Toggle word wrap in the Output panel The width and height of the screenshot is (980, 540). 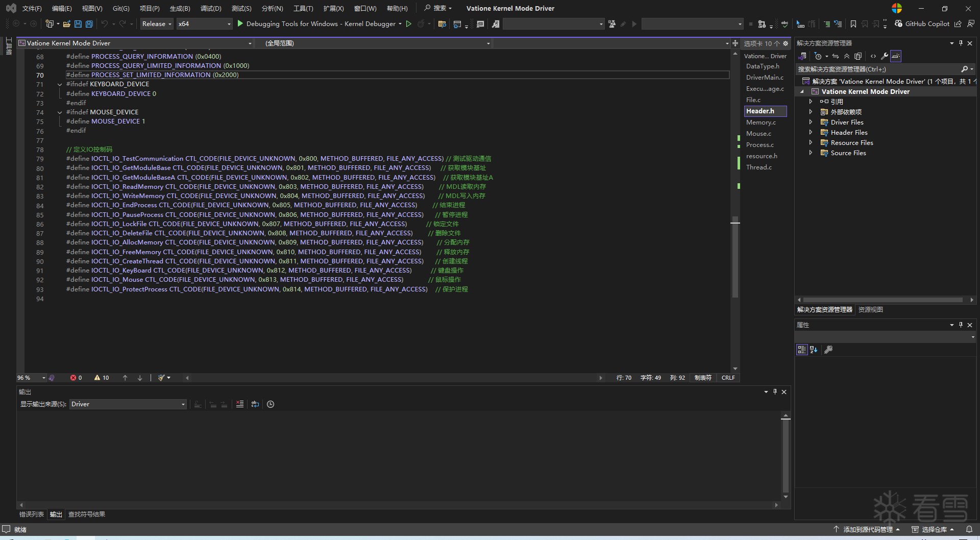[x=255, y=404]
